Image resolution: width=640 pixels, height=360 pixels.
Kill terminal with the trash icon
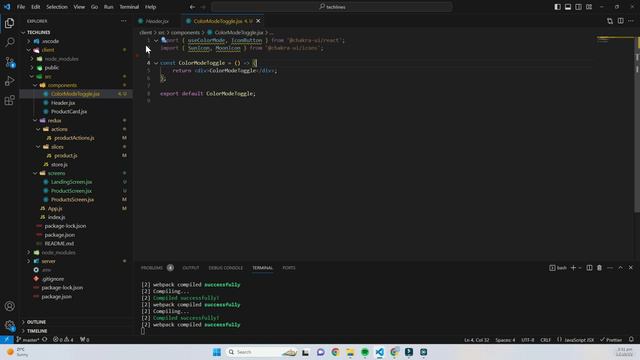599,268
